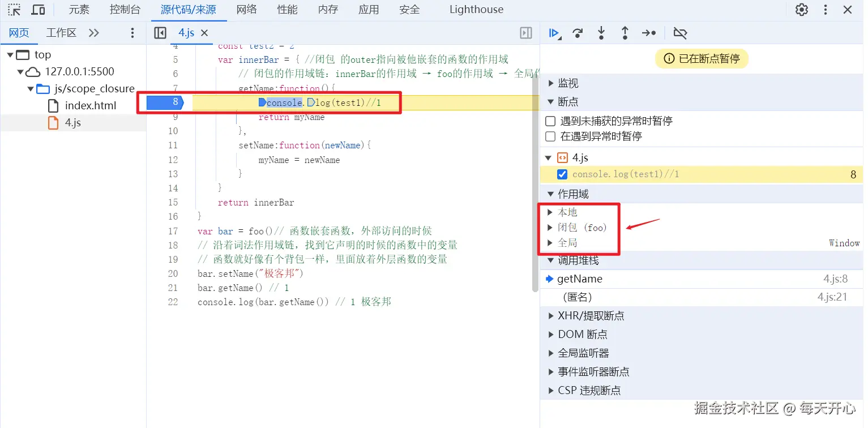Open the 网络 Network tab
This screenshot has width=868, height=428.
point(247,10)
